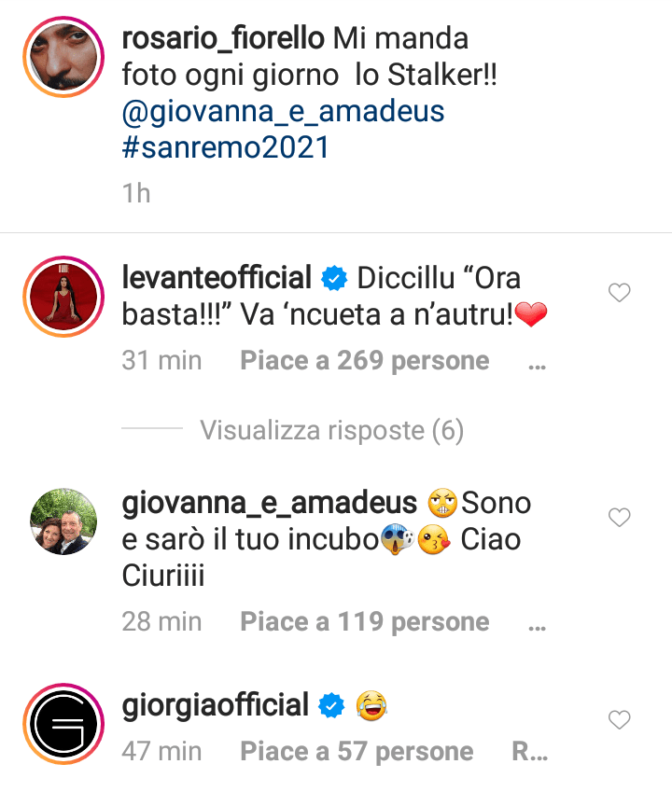Open more options on giovanna_e_amadeus comment

click(537, 622)
